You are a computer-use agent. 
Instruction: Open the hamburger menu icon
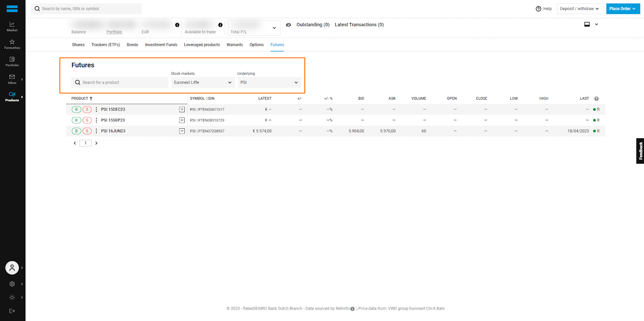[x=12, y=8]
